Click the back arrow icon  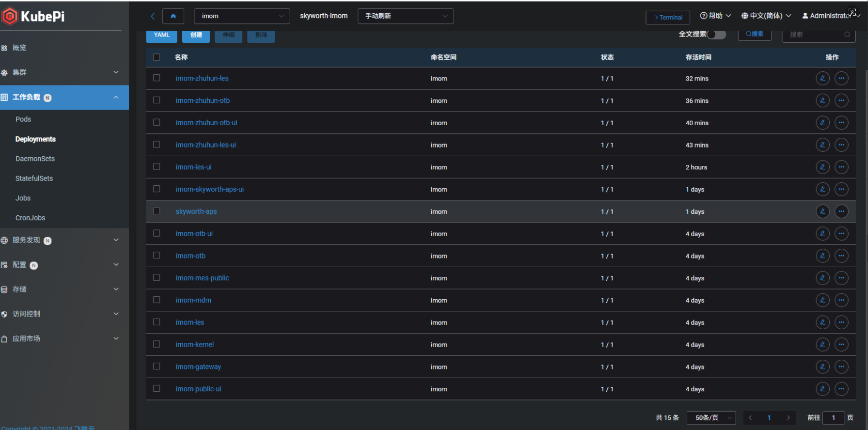[x=153, y=16]
